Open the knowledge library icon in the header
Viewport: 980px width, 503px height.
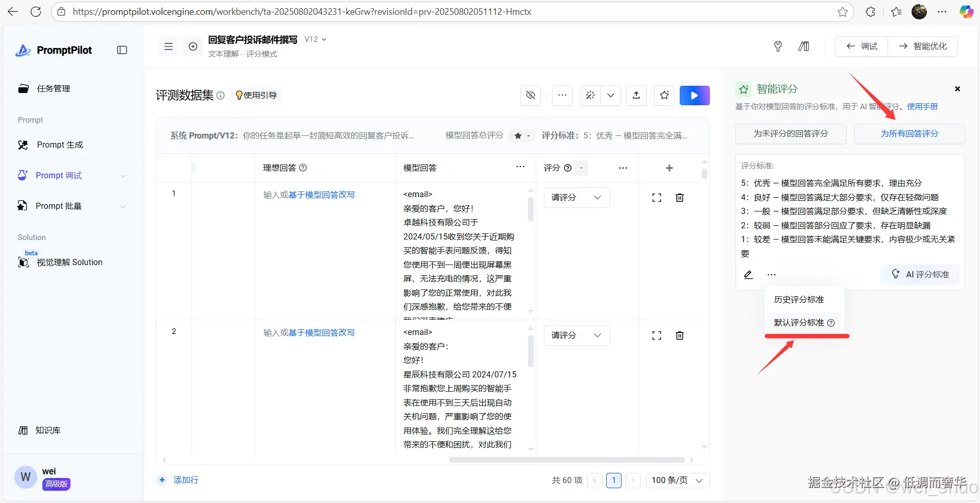(x=803, y=46)
